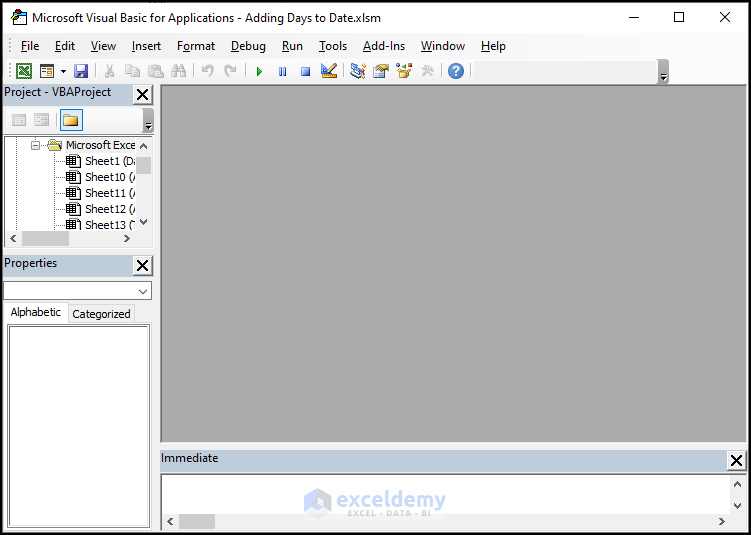The height and width of the screenshot is (535, 751).
Task: Close the Immediate window
Action: 736,461
